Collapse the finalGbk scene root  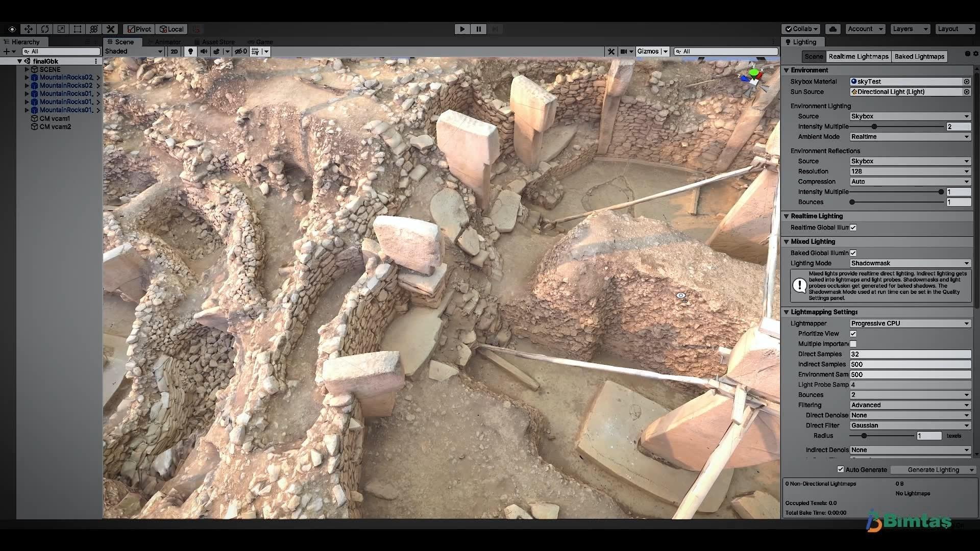(19, 61)
